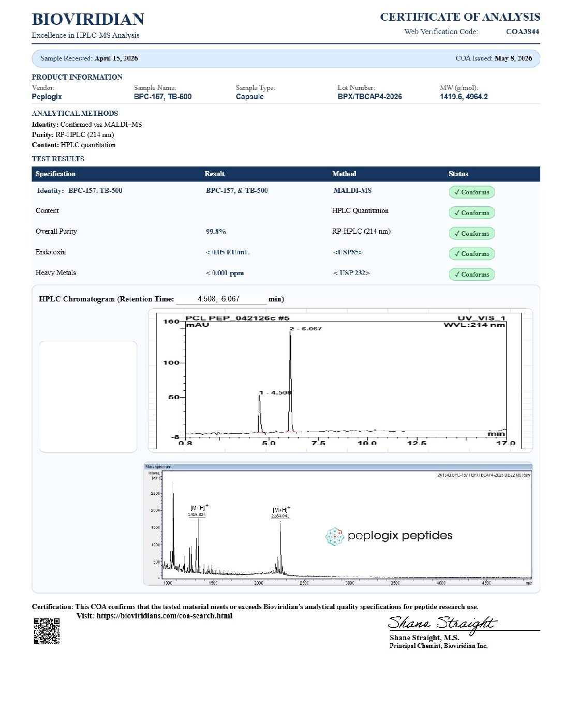Click the <USP85> method cell

click(348, 252)
